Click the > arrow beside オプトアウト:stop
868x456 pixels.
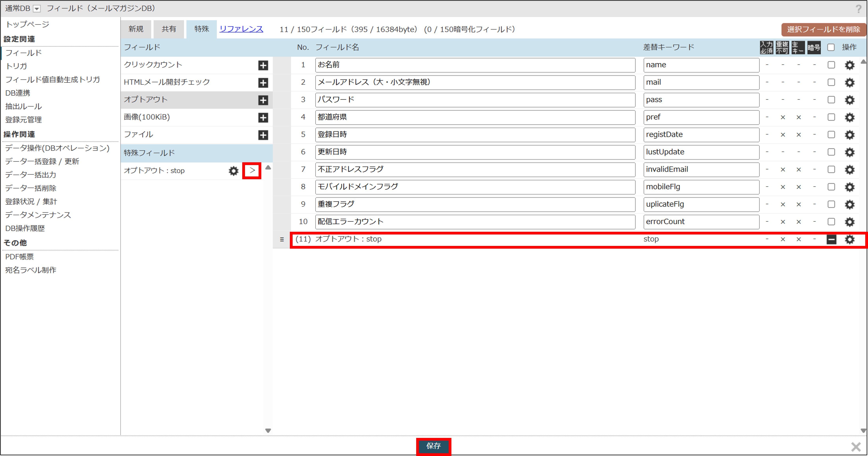252,171
